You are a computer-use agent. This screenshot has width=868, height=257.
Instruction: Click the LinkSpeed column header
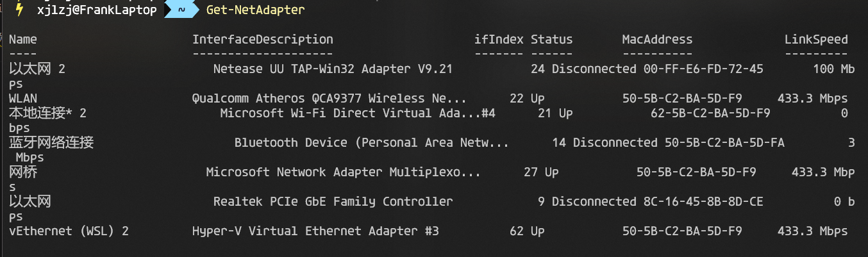click(x=815, y=40)
